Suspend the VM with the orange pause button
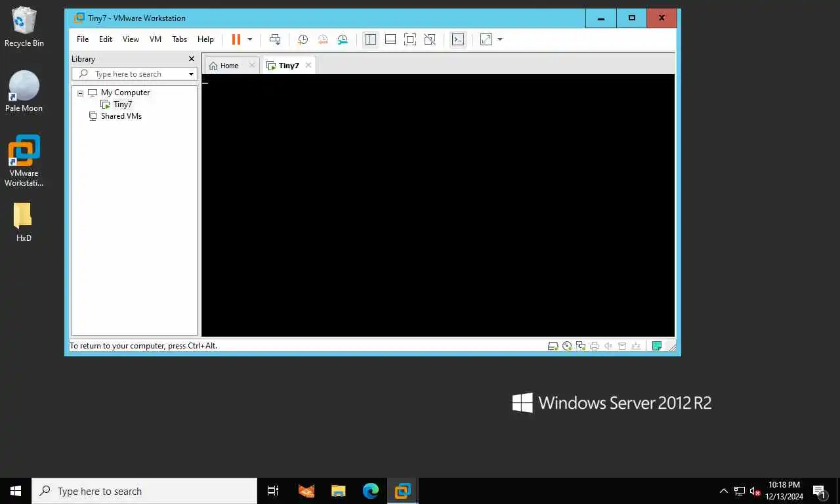Screen dimensions: 840x504 (x=236, y=39)
